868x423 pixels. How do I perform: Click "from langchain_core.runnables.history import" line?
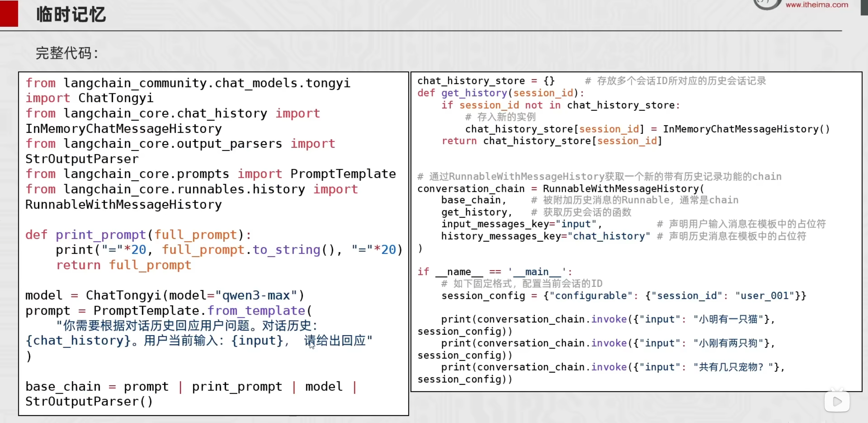click(192, 189)
